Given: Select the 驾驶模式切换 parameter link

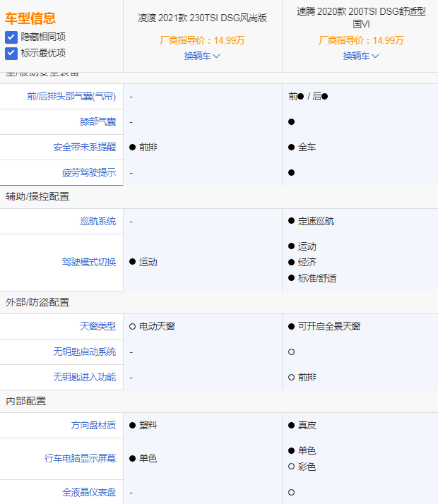Looking at the screenshot, I should (x=89, y=262).
